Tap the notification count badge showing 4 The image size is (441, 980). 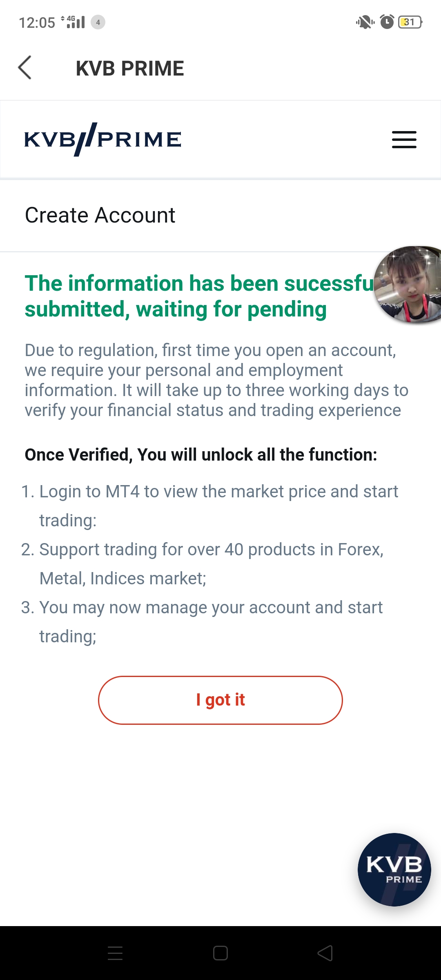coord(98,22)
